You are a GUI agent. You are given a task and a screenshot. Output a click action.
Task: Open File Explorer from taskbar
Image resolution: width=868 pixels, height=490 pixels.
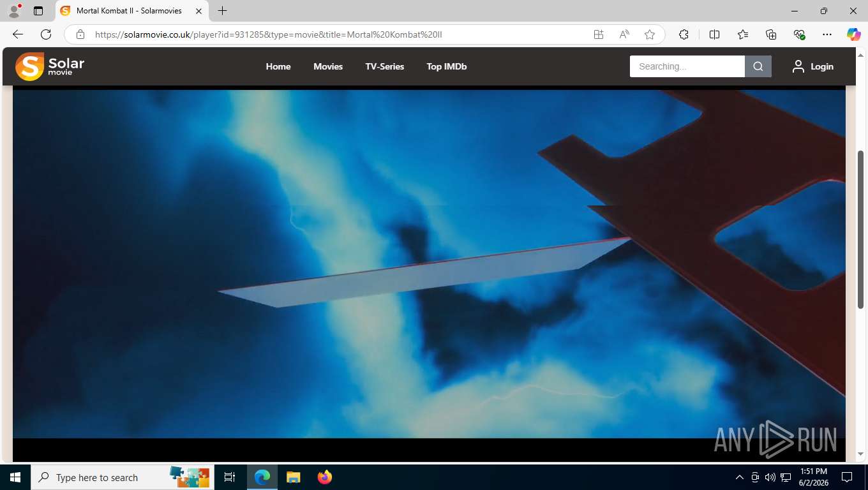coord(293,477)
